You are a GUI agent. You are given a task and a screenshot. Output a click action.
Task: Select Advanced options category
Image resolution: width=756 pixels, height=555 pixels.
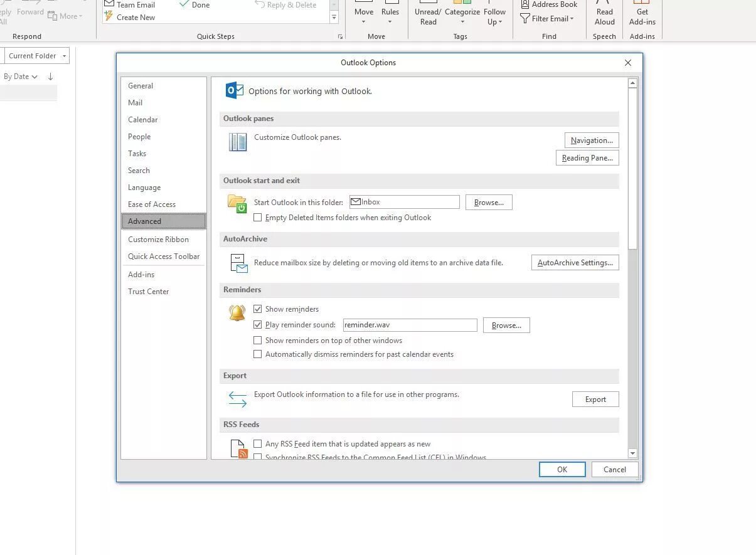pyautogui.click(x=163, y=221)
